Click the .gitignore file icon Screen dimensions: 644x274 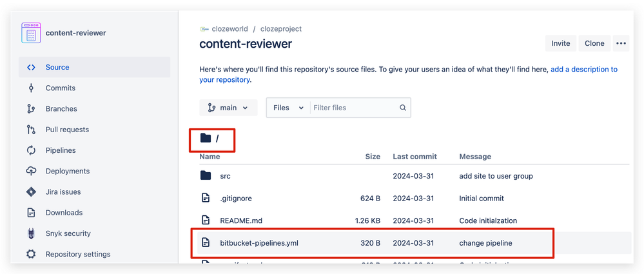coord(206,199)
